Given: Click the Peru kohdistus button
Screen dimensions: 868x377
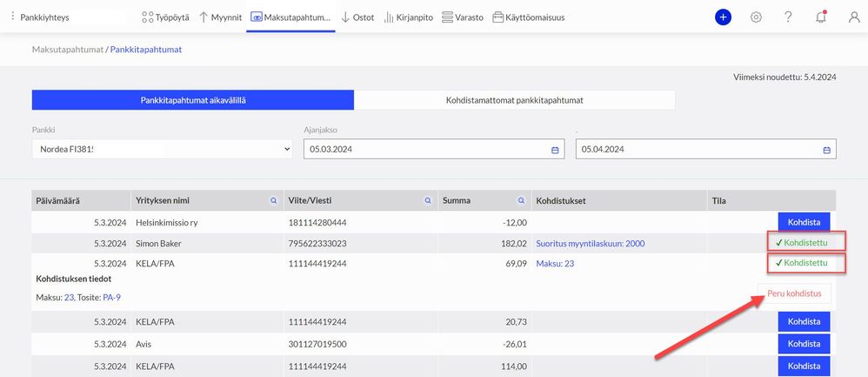Looking at the screenshot, I should pyautogui.click(x=794, y=293).
